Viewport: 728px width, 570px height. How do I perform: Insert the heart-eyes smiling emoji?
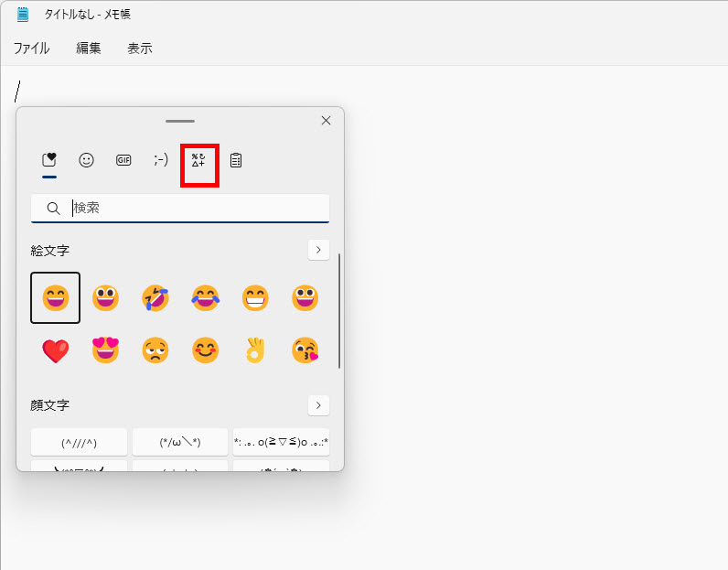point(105,350)
